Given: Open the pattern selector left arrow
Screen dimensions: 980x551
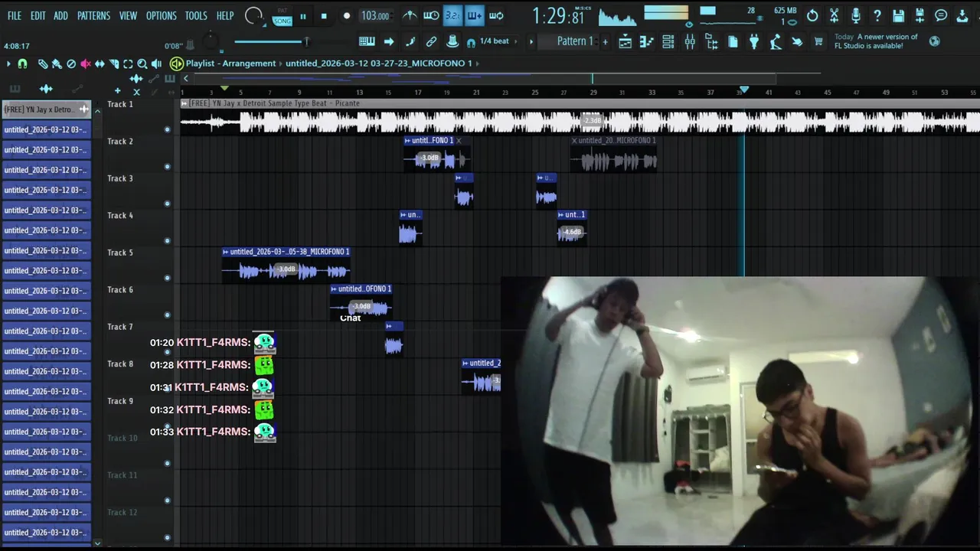Looking at the screenshot, I should point(531,41).
